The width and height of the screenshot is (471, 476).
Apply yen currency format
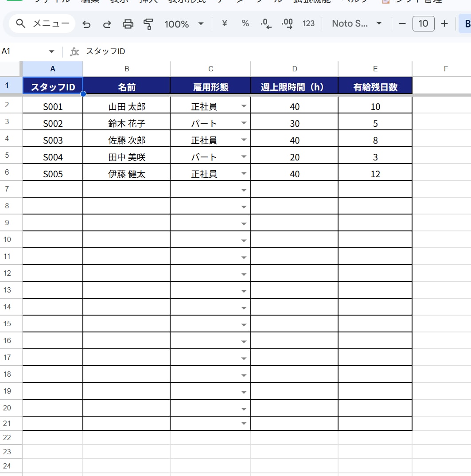(x=224, y=23)
